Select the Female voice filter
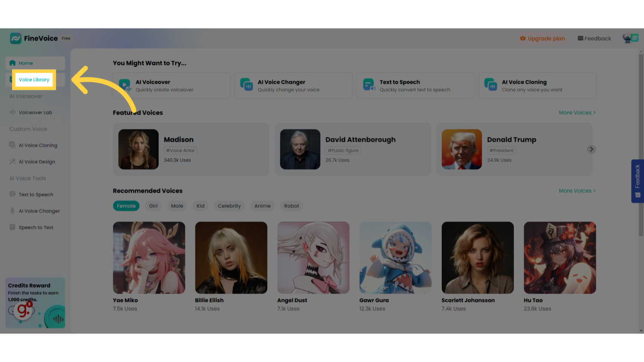The width and height of the screenshot is (644, 362). tap(126, 206)
